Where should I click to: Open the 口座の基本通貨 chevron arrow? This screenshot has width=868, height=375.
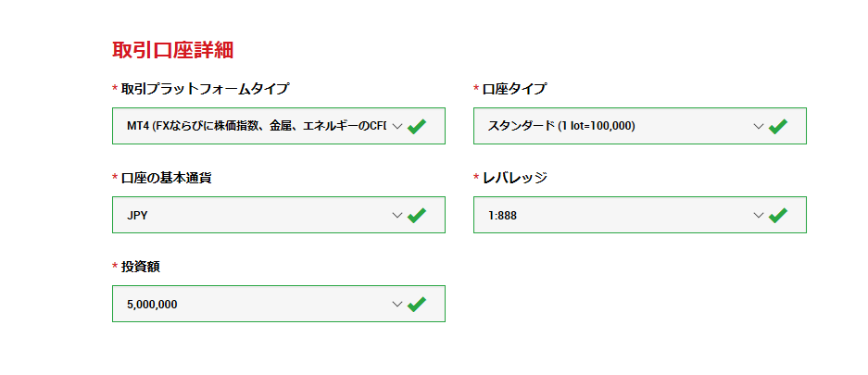397,215
